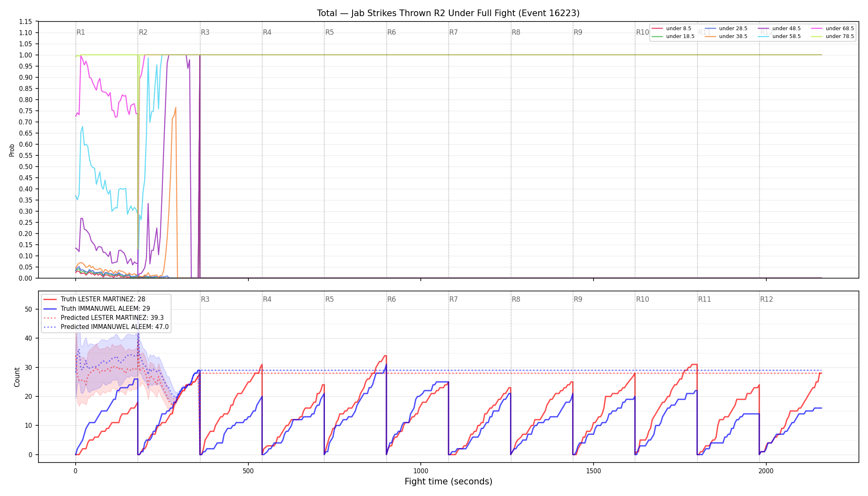Click the 500 tick on fight time axis
The height and width of the screenshot is (496, 868).
[x=248, y=471]
